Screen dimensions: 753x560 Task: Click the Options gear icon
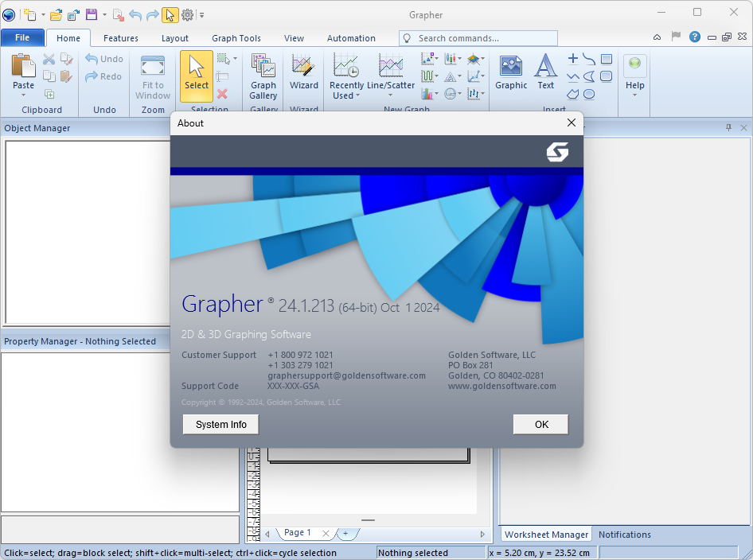pos(187,15)
